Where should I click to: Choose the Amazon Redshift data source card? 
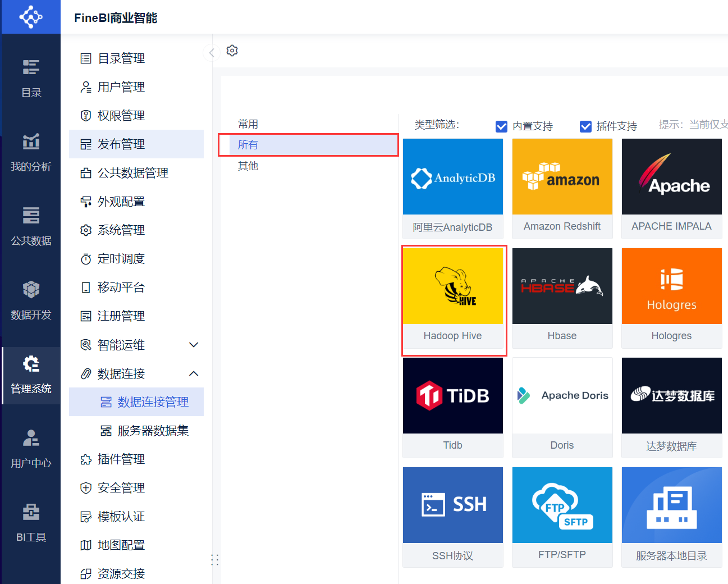562,189
